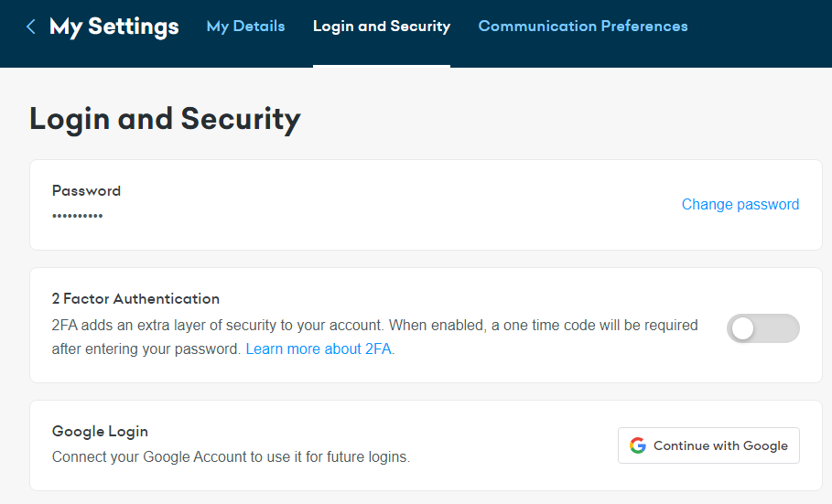Click the Login and Security page heading

pyautogui.click(x=165, y=119)
